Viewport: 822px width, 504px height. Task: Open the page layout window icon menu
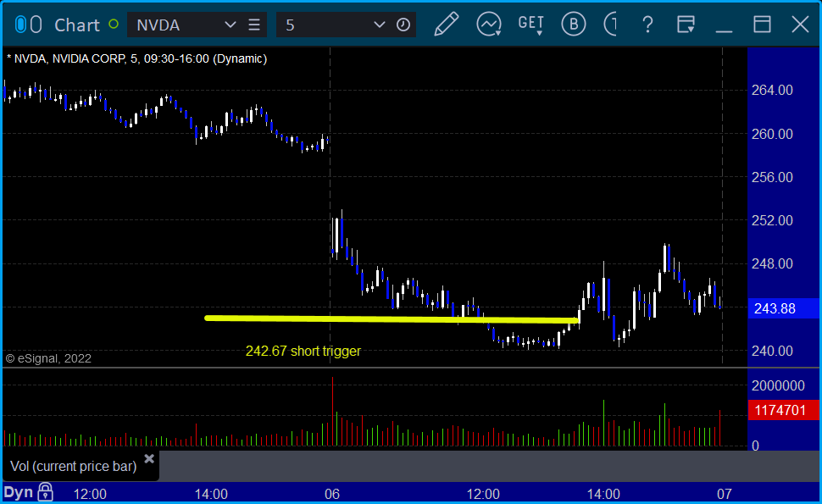tap(686, 24)
